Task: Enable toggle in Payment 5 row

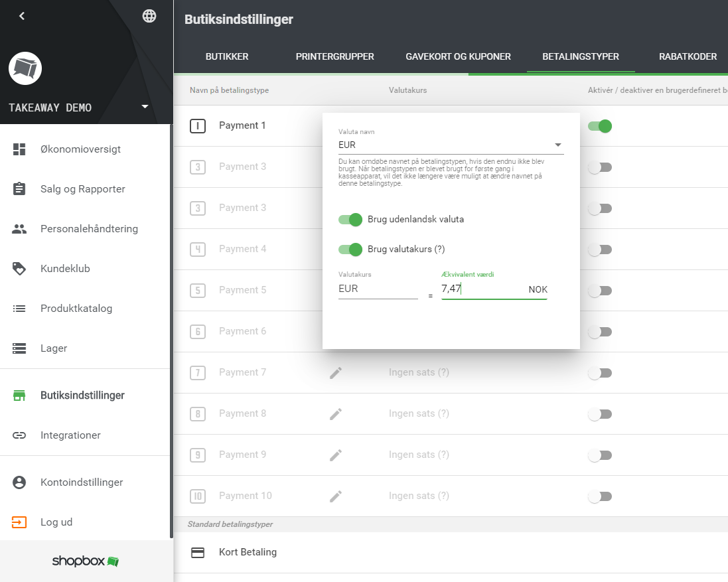Action: pyautogui.click(x=600, y=291)
